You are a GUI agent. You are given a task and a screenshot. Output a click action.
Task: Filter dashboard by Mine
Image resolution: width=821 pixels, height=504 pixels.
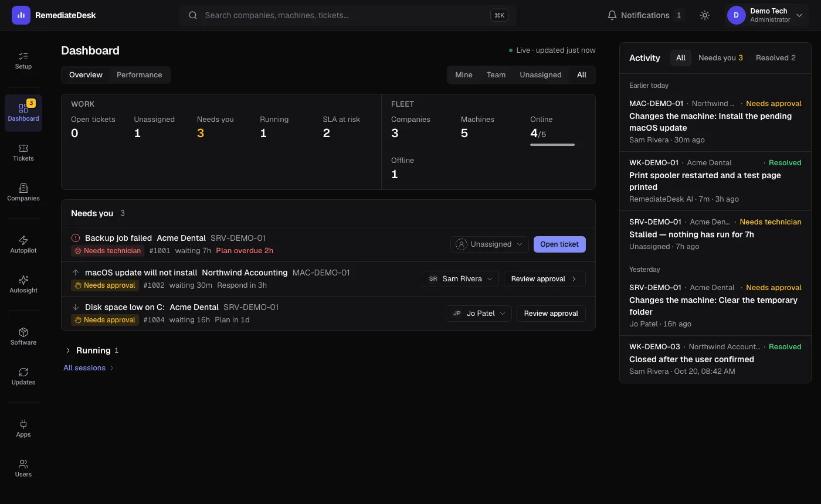point(464,75)
